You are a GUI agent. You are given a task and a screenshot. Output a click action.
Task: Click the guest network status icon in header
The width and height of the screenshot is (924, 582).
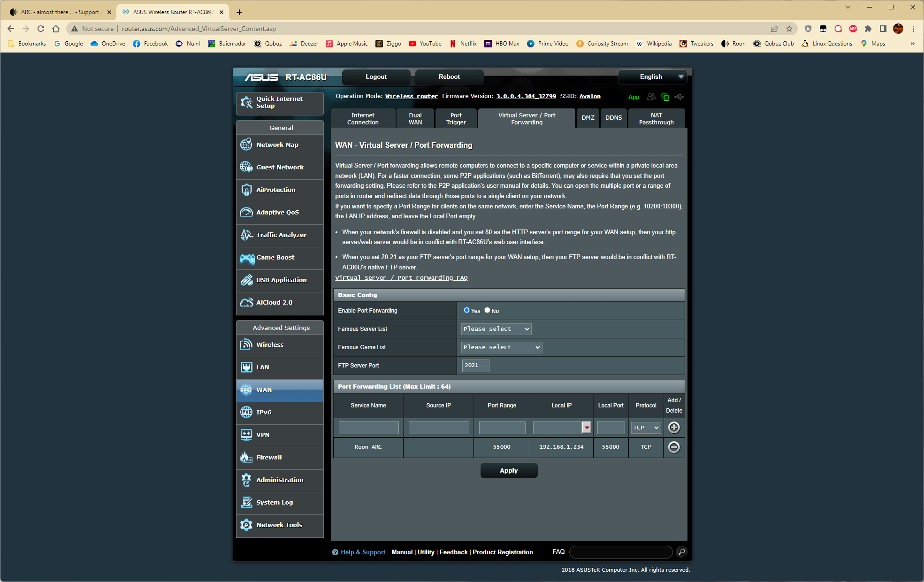(651, 97)
